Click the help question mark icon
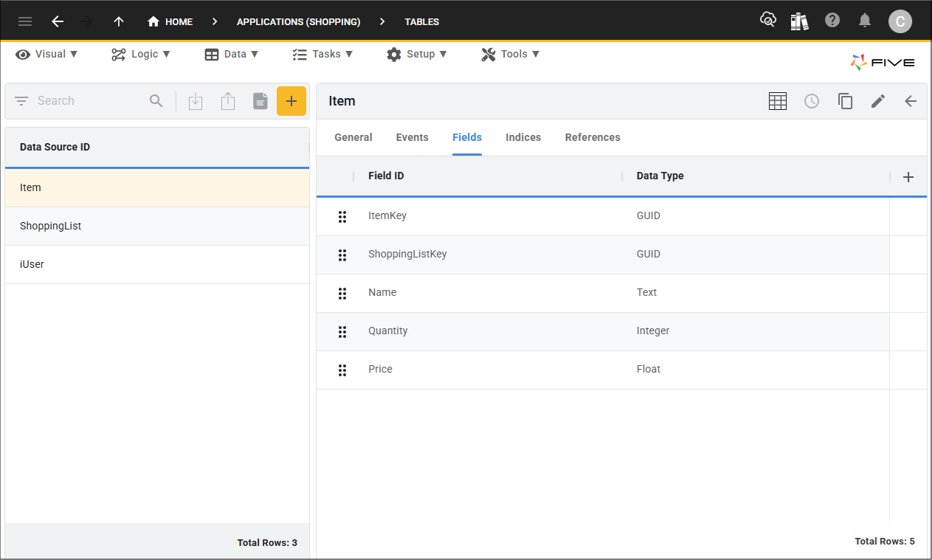Viewport: 932px width, 560px height. pyautogui.click(x=832, y=21)
